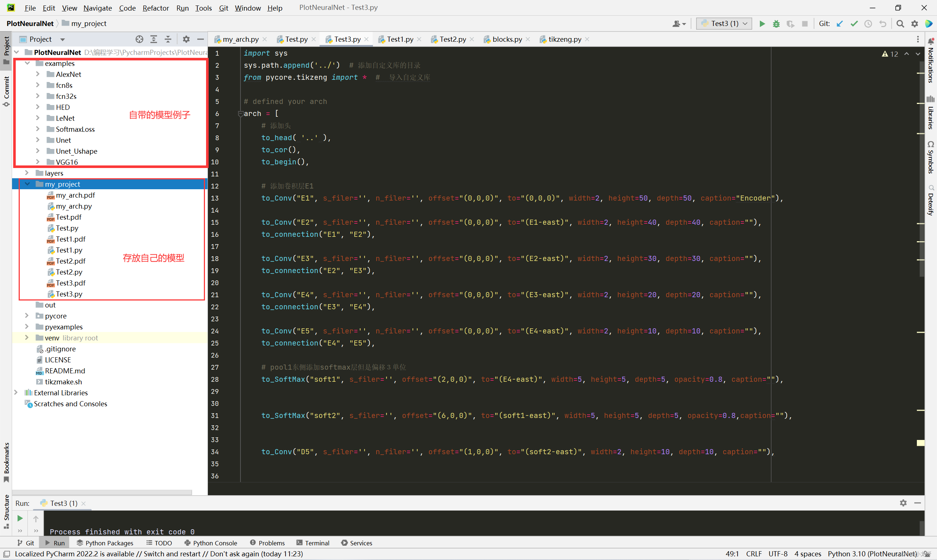The image size is (937, 560).
Task: Open the Test3 (1) run configuration dropdown
Action: (x=724, y=24)
